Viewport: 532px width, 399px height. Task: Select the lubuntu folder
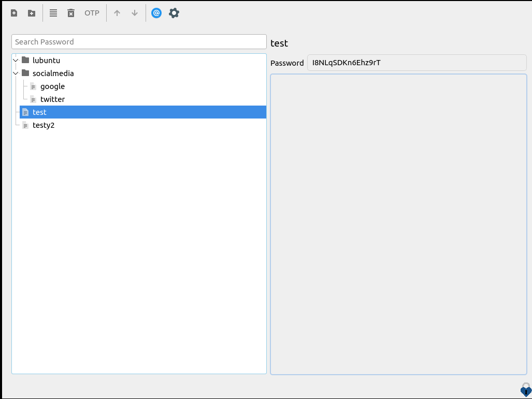46,61
